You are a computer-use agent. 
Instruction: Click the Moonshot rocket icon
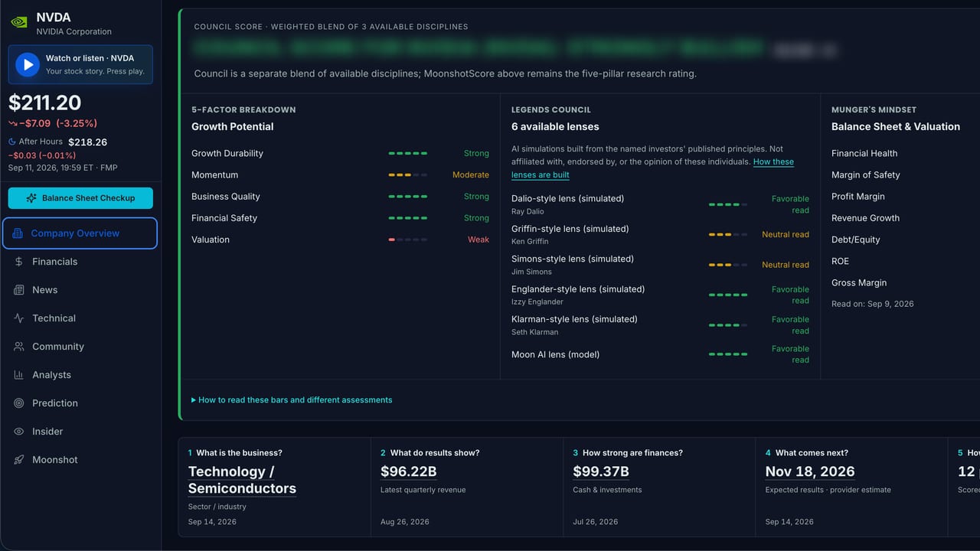pyautogui.click(x=18, y=460)
